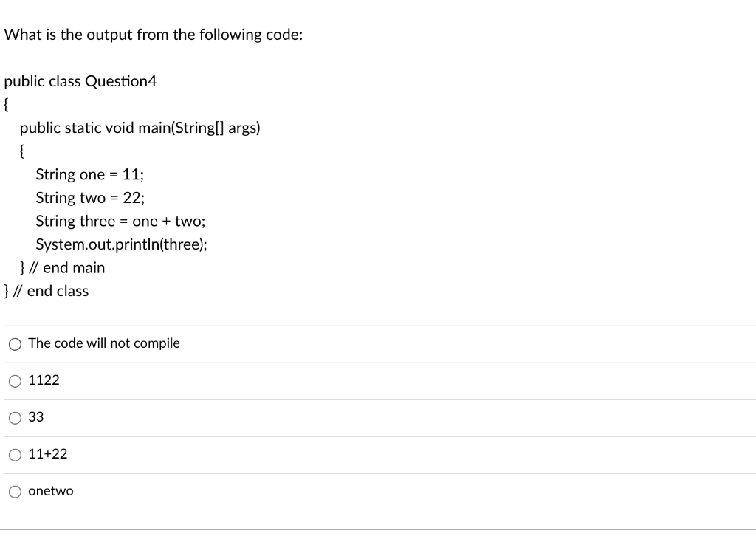This screenshot has width=756, height=539.
Task: Click the "public class Question4" declaration
Action: tap(80, 81)
